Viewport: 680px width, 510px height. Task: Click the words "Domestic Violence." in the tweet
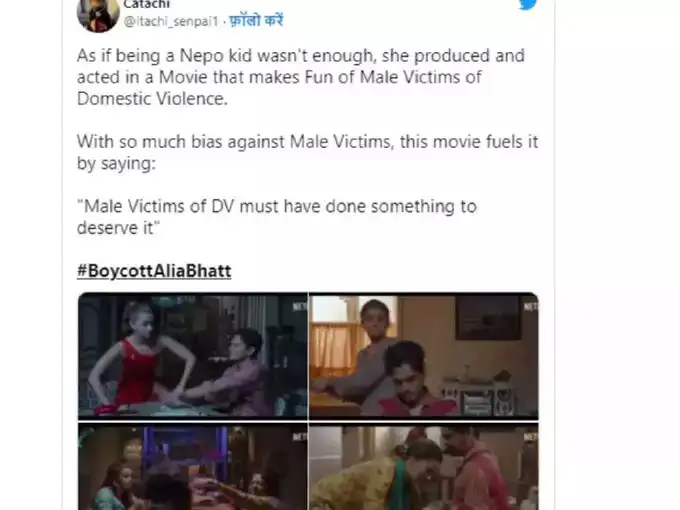point(141,99)
